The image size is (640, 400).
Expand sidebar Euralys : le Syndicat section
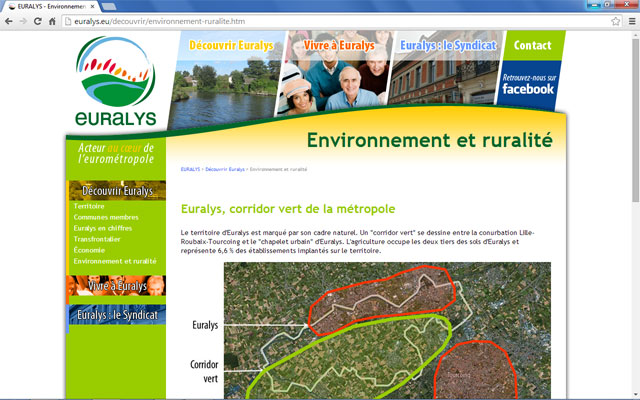pyautogui.click(x=117, y=315)
